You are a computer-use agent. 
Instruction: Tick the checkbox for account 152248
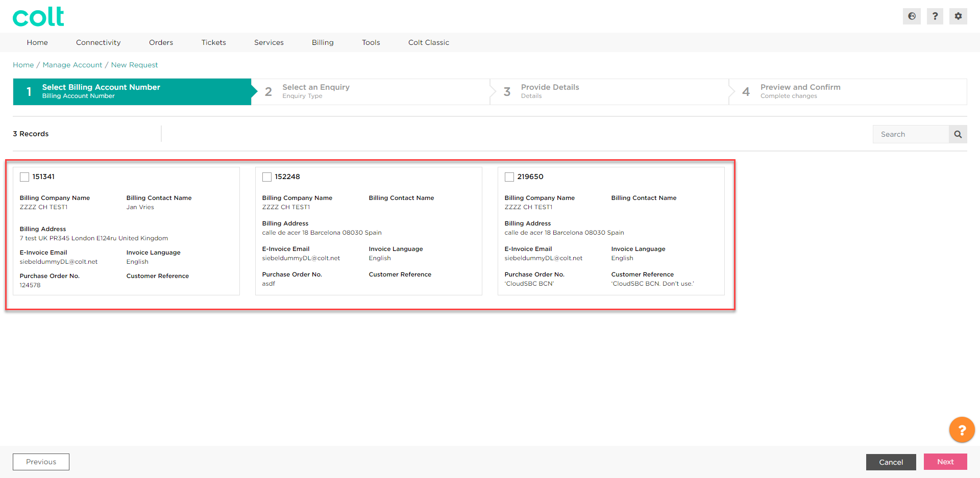pyautogui.click(x=267, y=177)
